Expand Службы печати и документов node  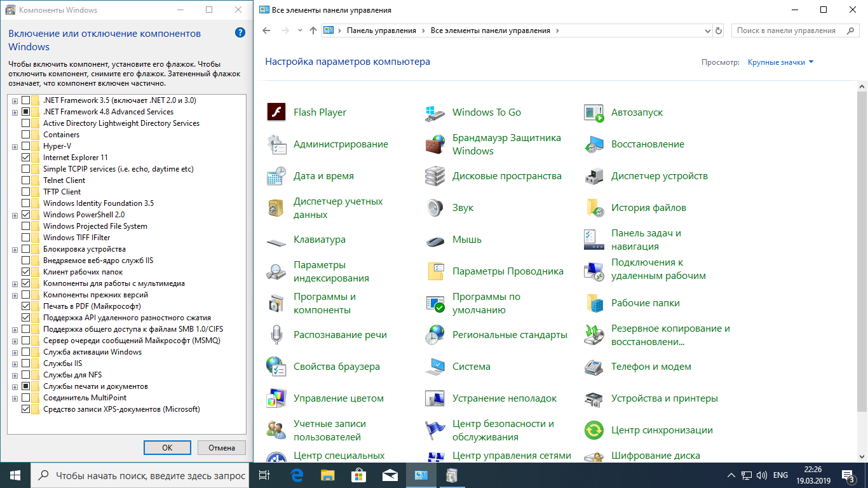coord(15,386)
